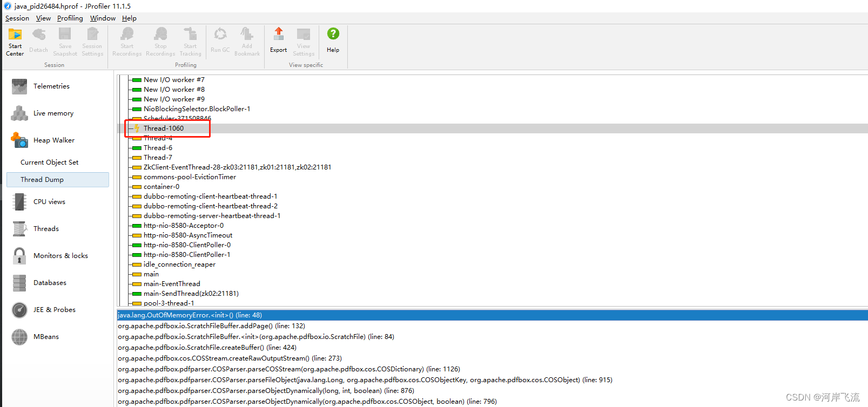Open the View menu

[43, 18]
